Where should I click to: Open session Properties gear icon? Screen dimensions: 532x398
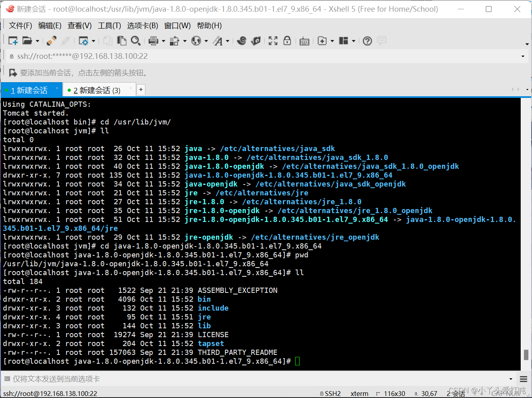coord(83,41)
